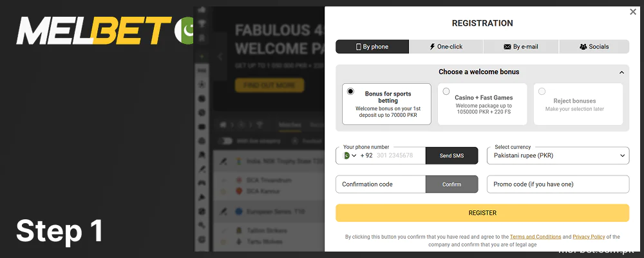Switch to the One-click registration tab

tap(446, 46)
